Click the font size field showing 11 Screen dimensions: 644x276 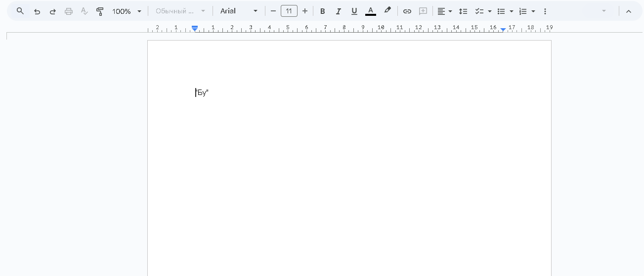pos(289,11)
